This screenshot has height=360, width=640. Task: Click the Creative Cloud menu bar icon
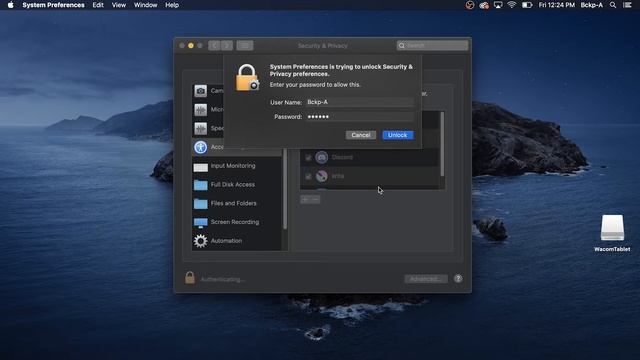pyautogui.click(x=484, y=5)
